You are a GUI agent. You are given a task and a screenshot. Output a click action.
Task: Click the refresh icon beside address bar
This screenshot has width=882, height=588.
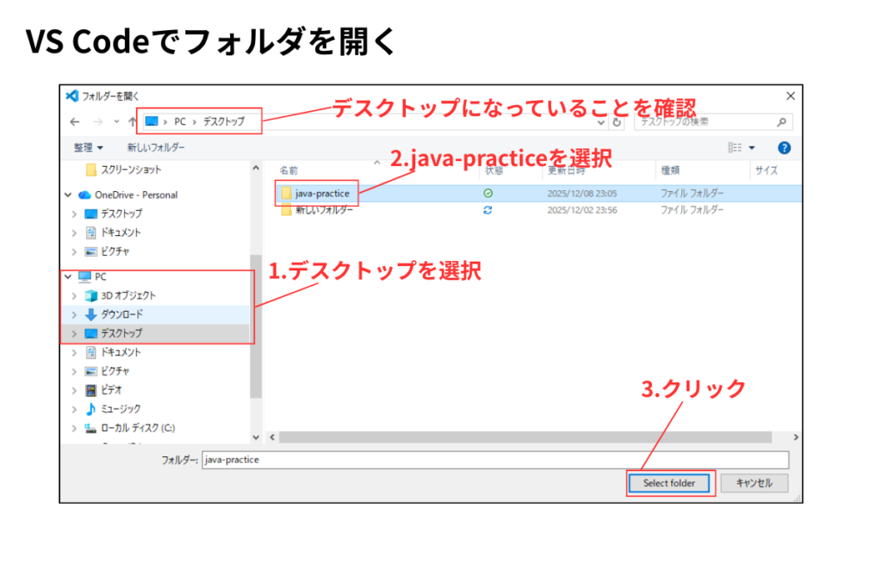[x=617, y=122]
